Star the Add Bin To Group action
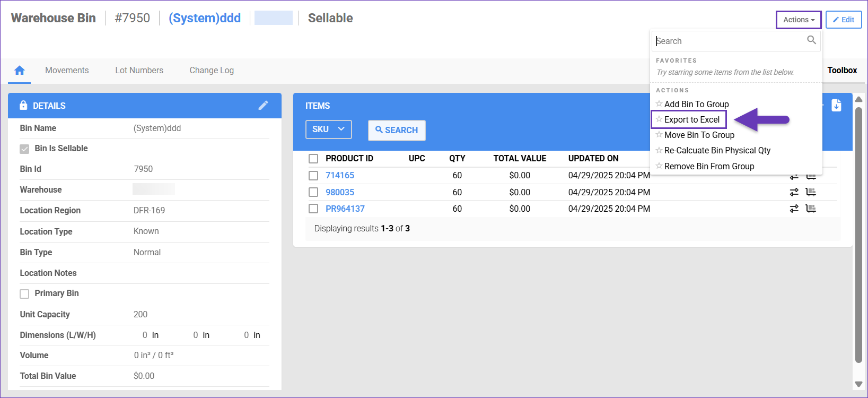This screenshot has height=398, width=868. tap(659, 104)
